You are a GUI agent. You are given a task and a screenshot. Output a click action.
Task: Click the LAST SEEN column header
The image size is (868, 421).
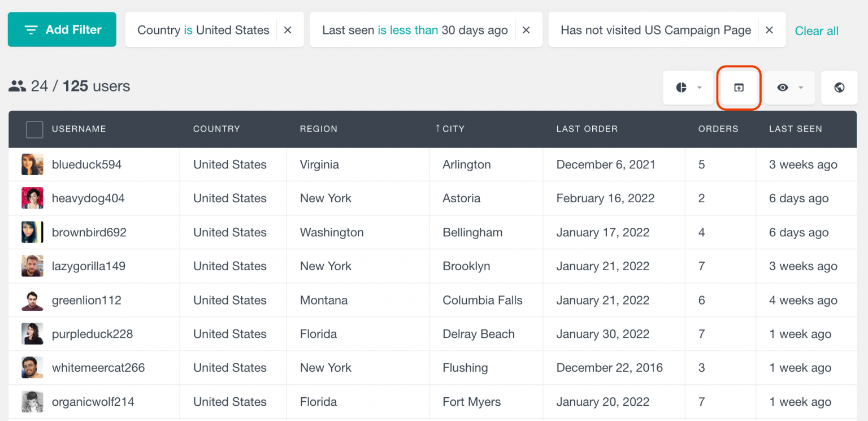[x=795, y=129]
